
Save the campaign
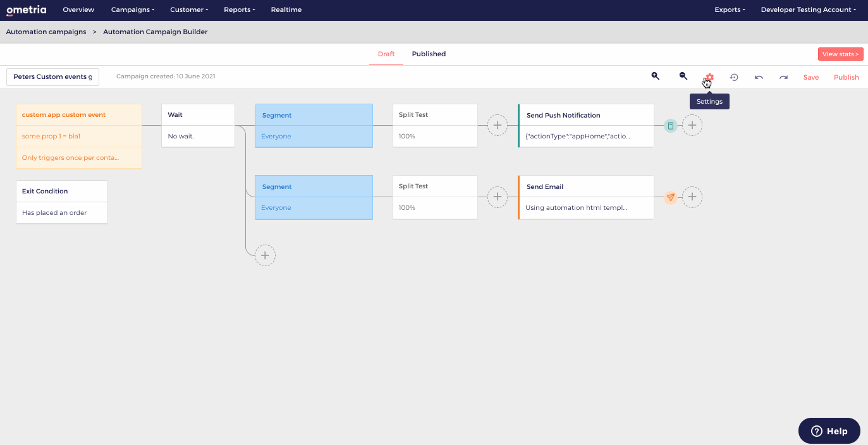pos(811,77)
